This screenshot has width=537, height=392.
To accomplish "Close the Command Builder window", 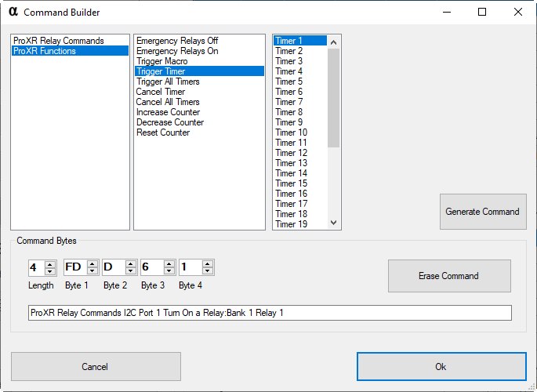I will tap(518, 12).
